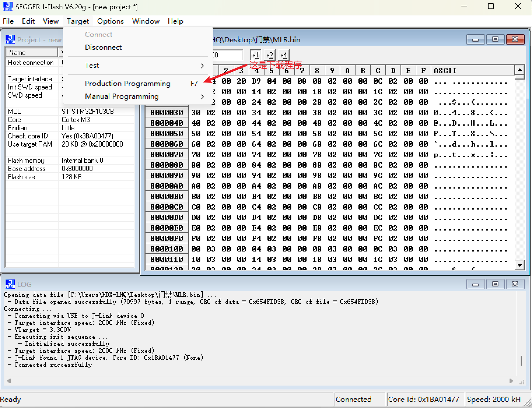Image resolution: width=532 pixels, height=408 pixels.
Task: Click address row 8000080
Action: tap(167, 165)
